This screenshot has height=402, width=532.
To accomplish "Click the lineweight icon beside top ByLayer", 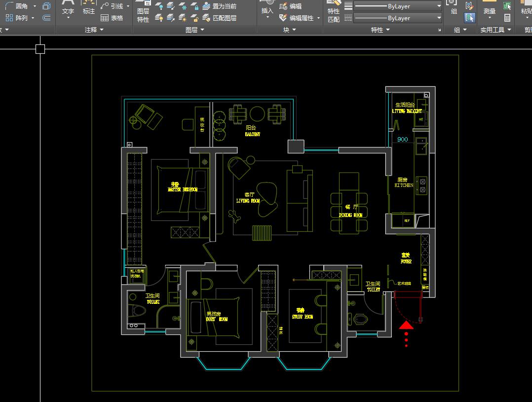I will [348, 6].
